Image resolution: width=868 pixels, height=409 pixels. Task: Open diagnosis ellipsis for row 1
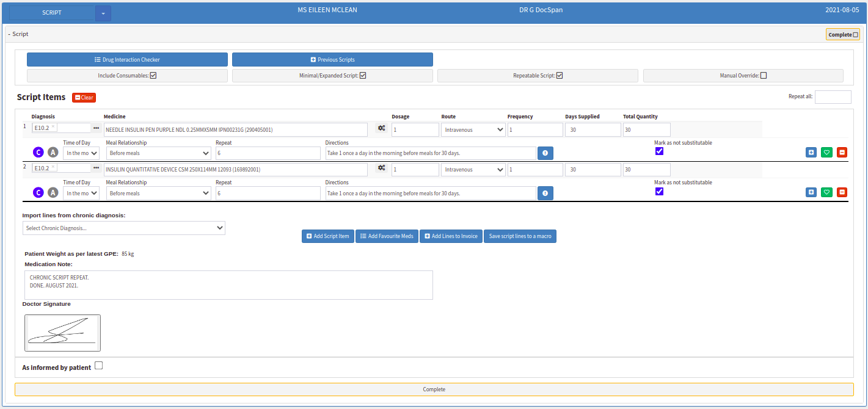(96, 128)
